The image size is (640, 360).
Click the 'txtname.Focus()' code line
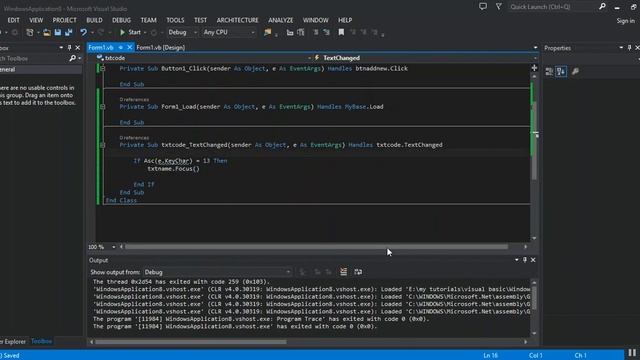coord(173,169)
